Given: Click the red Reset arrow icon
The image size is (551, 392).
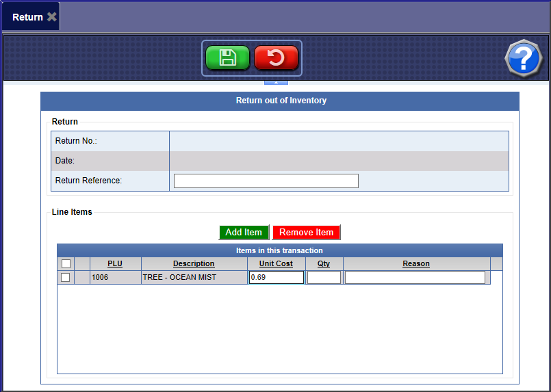Looking at the screenshot, I should [276, 58].
